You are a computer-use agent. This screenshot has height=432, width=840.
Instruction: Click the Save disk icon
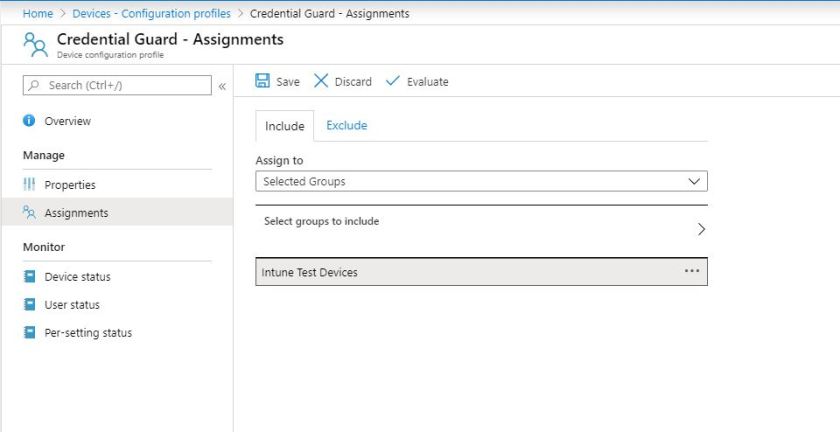tap(262, 81)
